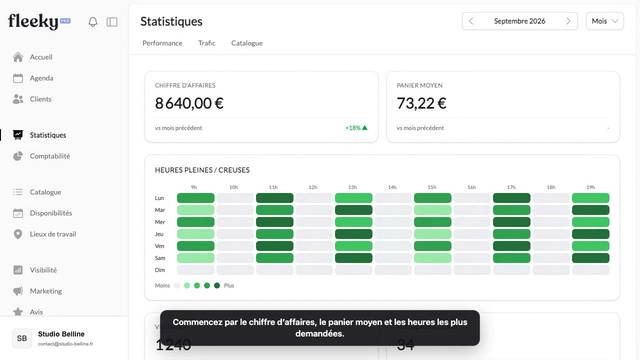The height and width of the screenshot is (360, 640).
Task: Open Marketing via the megaphone icon
Action: pos(18,291)
